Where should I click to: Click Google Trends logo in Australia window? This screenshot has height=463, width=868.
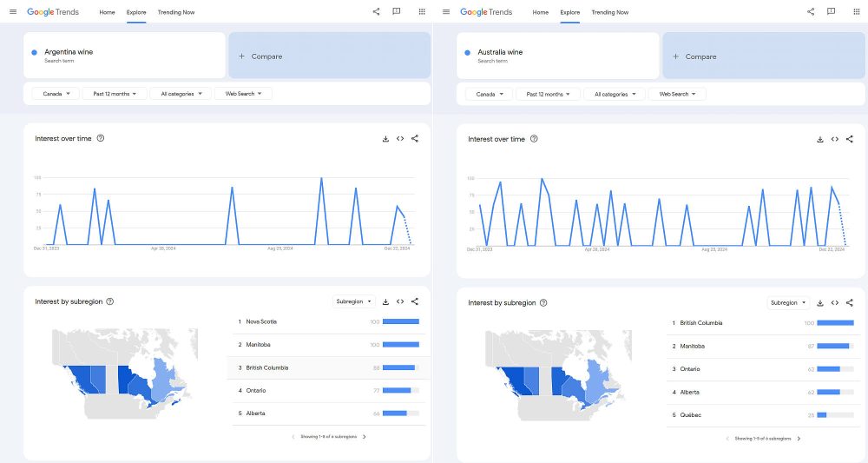[486, 11]
